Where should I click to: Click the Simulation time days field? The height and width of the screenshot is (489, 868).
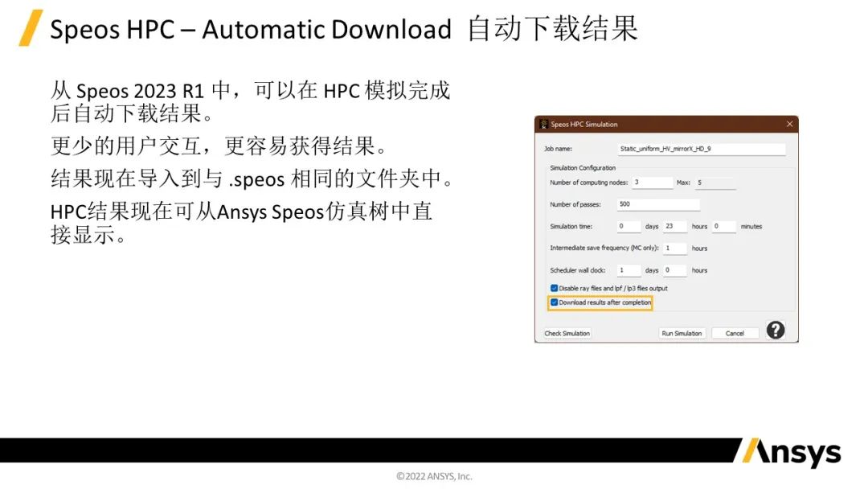pos(630,224)
